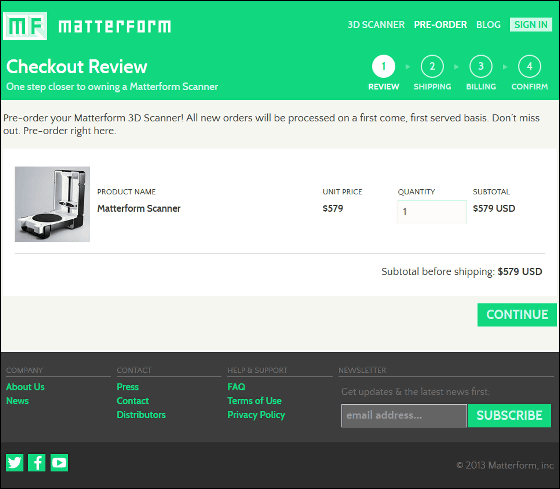Open the About Us link
This screenshot has height=489, width=560.
[x=25, y=387]
